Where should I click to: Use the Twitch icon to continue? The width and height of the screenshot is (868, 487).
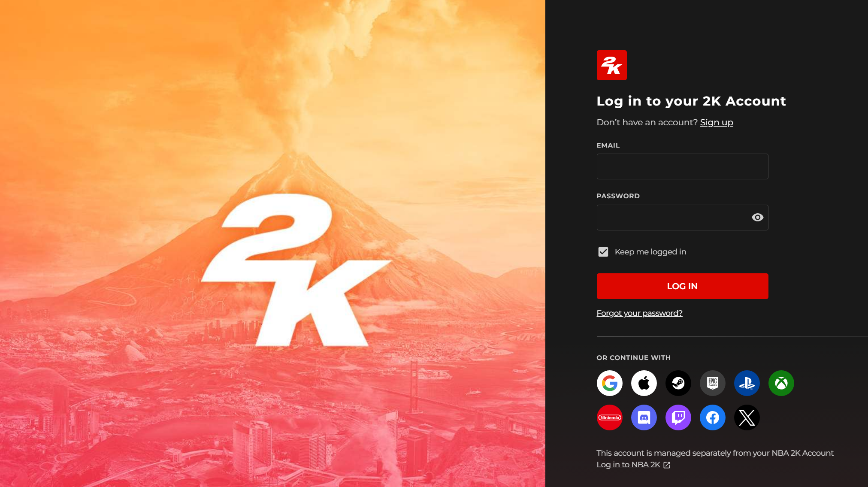678,417
